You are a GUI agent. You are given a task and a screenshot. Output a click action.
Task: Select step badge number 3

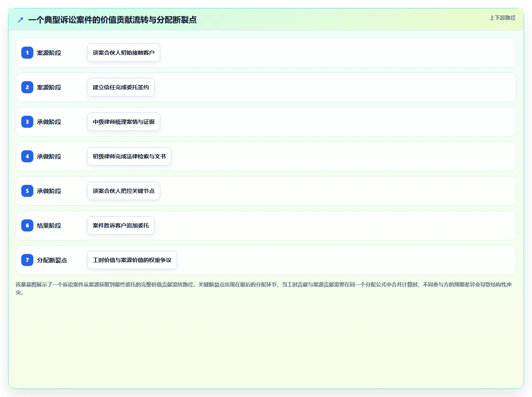(27, 122)
